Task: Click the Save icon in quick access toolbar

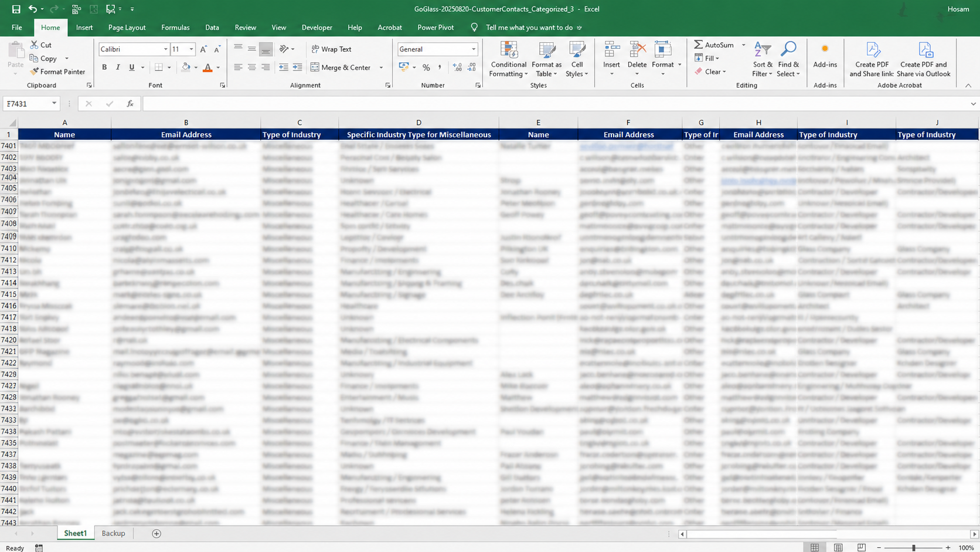Action: pos(16,9)
